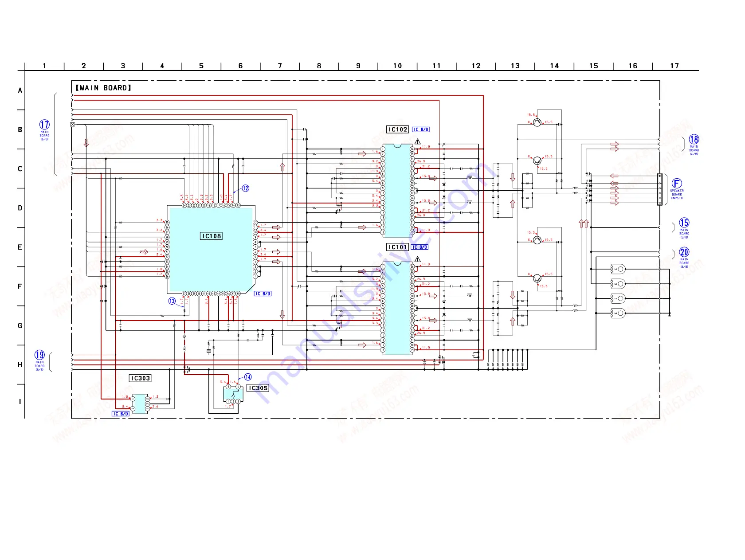Screen dimensions: 745x560
Task: Click circled waveform marker 14
Action: click(248, 377)
